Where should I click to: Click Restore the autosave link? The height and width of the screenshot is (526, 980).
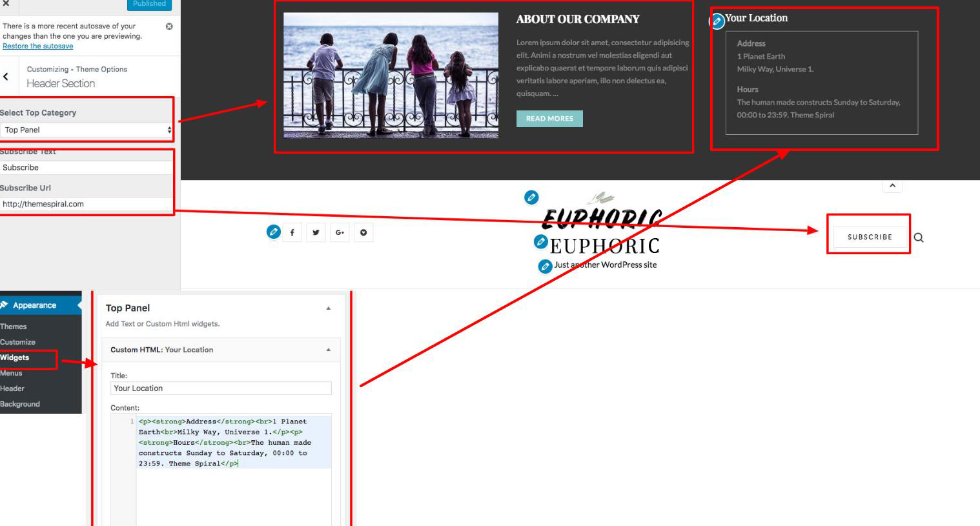(x=38, y=46)
